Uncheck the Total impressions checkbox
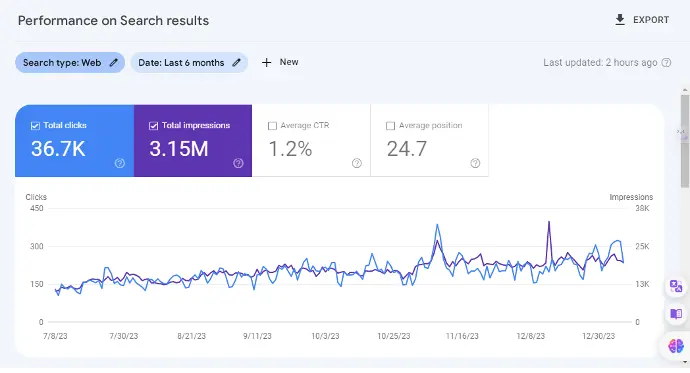Screen dimensions: 690x373 153,126
